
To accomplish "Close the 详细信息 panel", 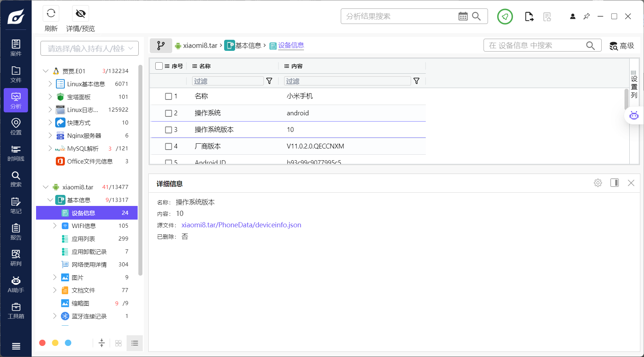I will [631, 183].
